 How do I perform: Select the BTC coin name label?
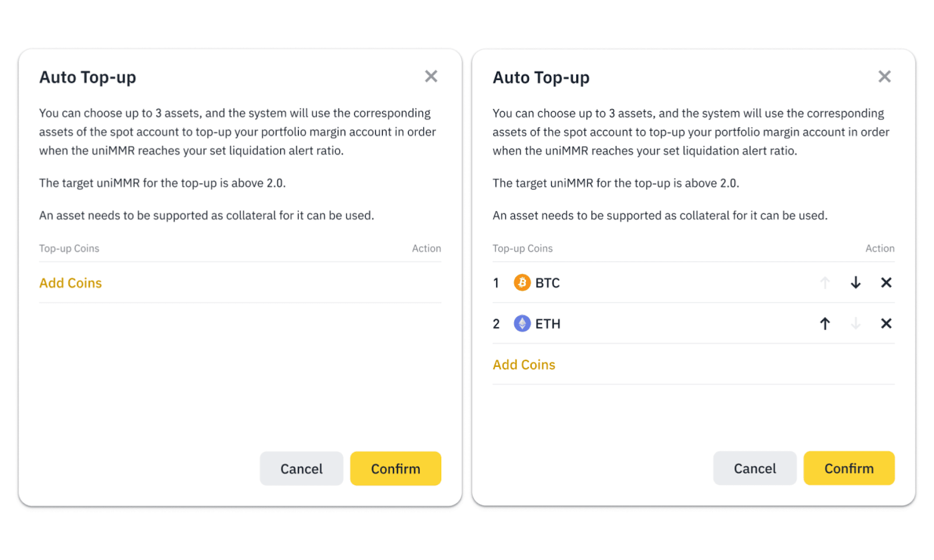tap(548, 283)
